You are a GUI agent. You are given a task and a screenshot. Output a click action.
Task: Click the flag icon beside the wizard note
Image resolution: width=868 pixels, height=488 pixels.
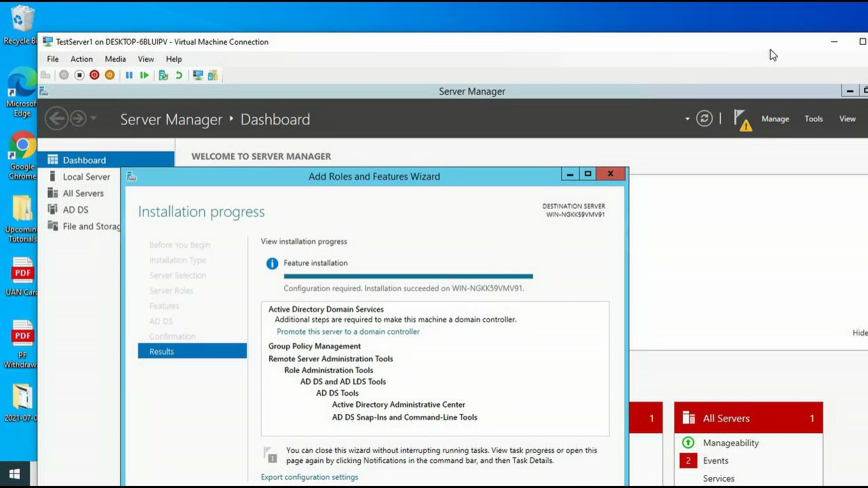270,454
